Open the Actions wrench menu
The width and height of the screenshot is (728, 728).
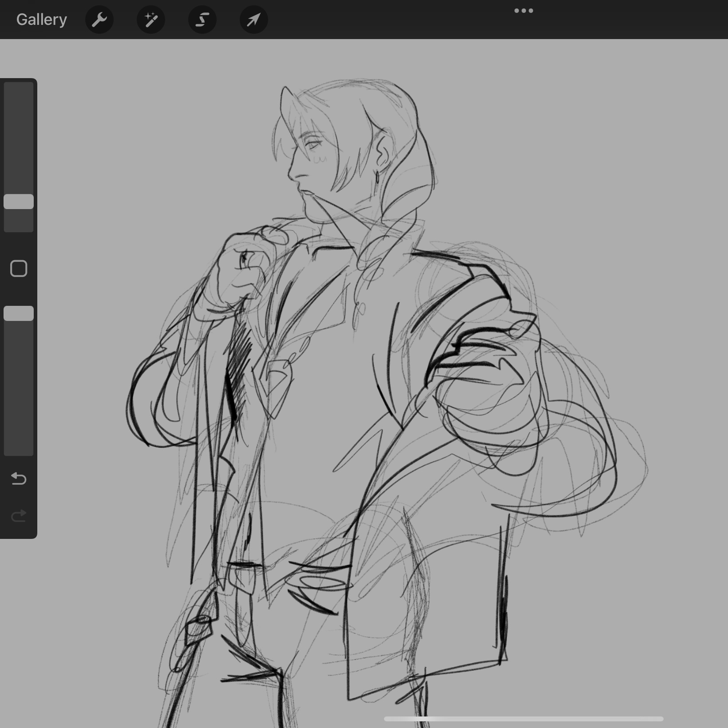pos(99,20)
